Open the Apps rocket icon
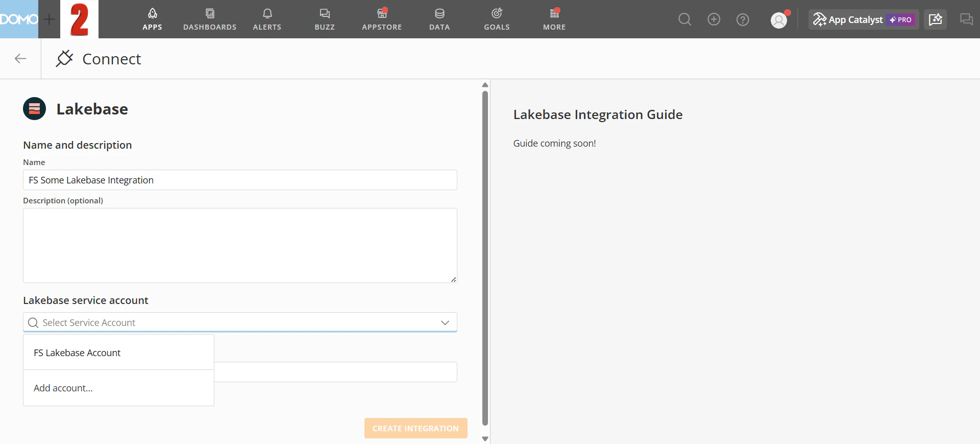 pos(152,13)
